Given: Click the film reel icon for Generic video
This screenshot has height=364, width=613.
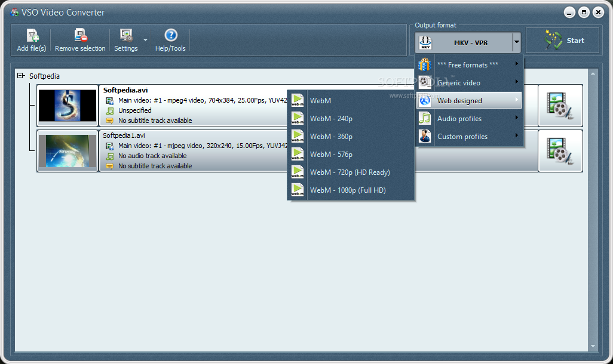Looking at the screenshot, I should coord(425,82).
